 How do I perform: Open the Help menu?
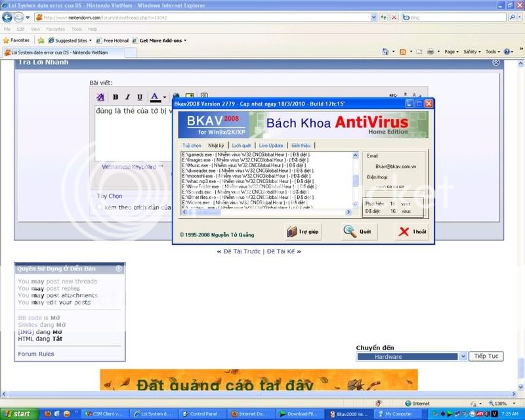[93, 29]
